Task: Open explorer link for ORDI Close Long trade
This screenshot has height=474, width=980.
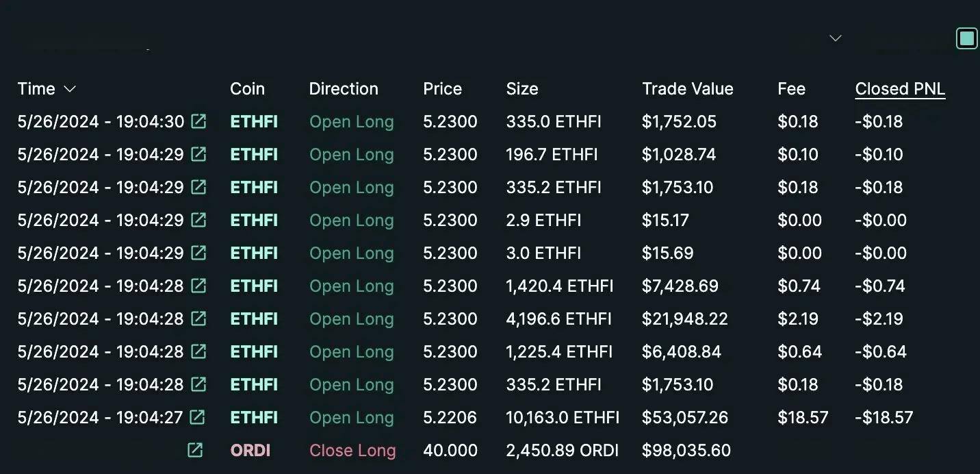Action: click(195, 450)
